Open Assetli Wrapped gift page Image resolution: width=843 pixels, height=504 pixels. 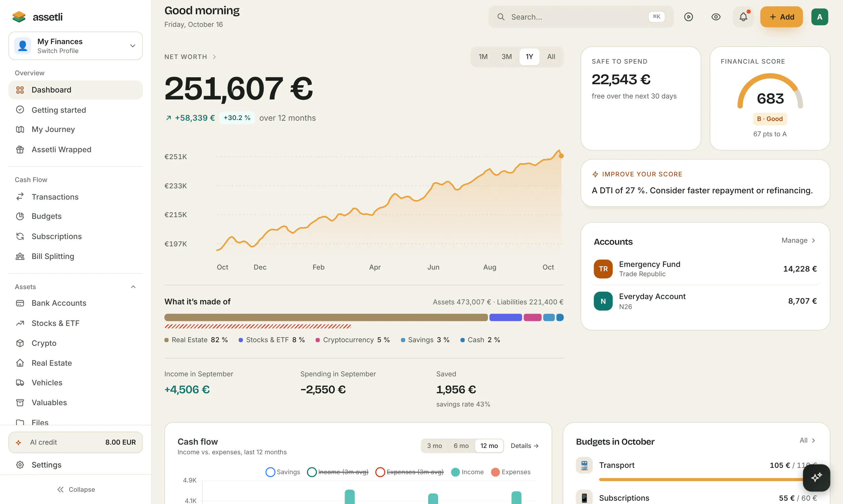coord(75,150)
